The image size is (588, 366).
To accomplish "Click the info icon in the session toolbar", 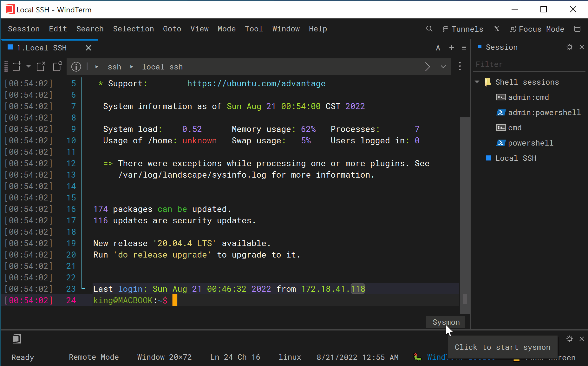I will pos(76,67).
